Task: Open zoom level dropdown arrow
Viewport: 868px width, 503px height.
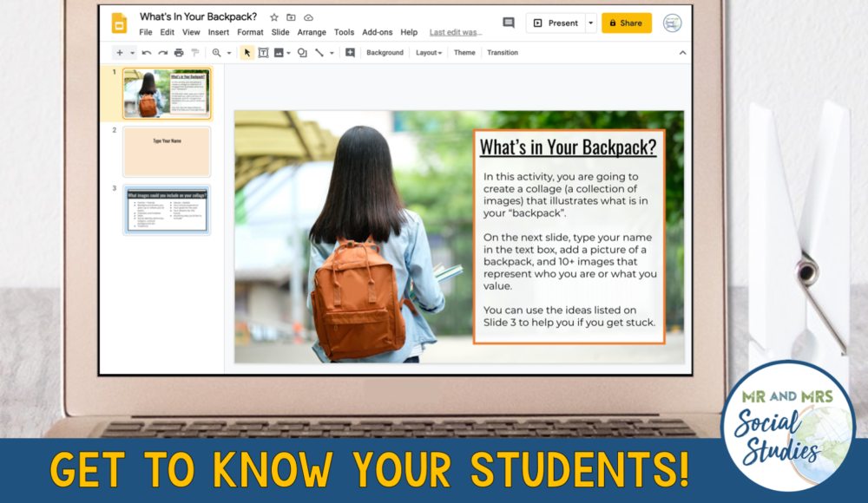Action: (229, 53)
